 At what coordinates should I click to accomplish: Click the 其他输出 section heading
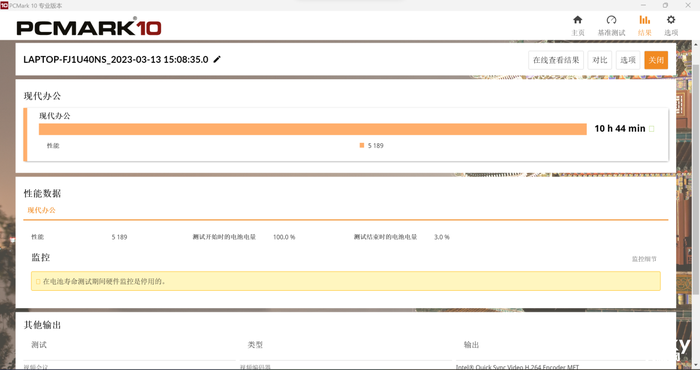pyautogui.click(x=42, y=325)
